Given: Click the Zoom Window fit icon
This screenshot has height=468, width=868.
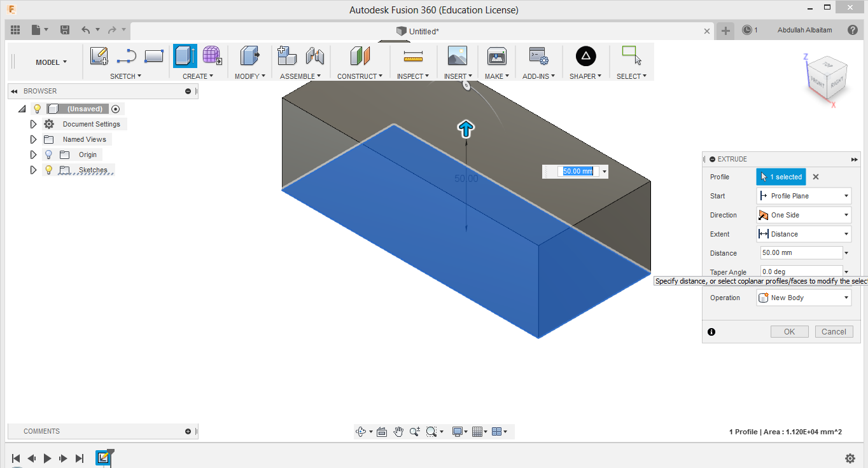Looking at the screenshot, I should click(x=431, y=432).
